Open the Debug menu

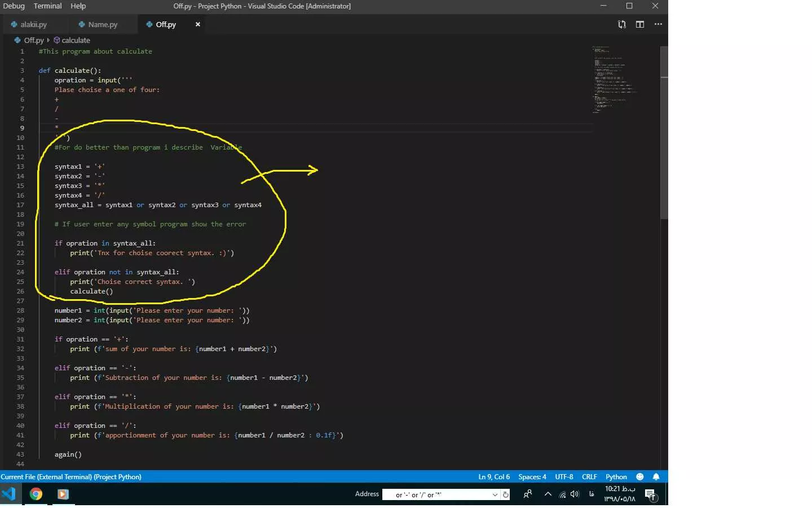[14, 6]
